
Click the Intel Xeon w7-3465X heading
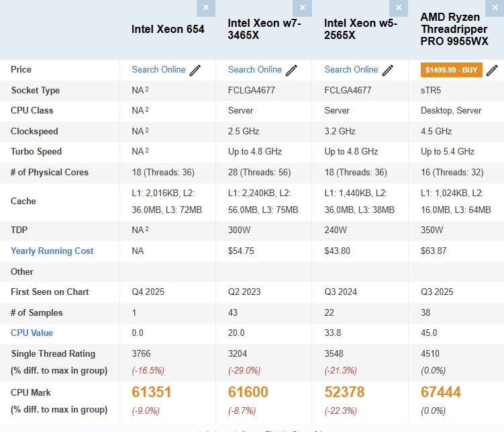tap(264, 29)
